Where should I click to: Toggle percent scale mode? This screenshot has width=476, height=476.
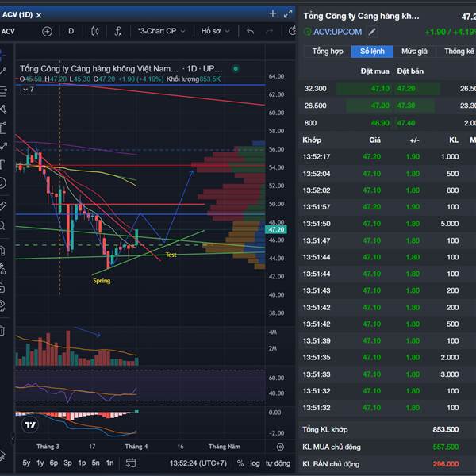pos(240,463)
